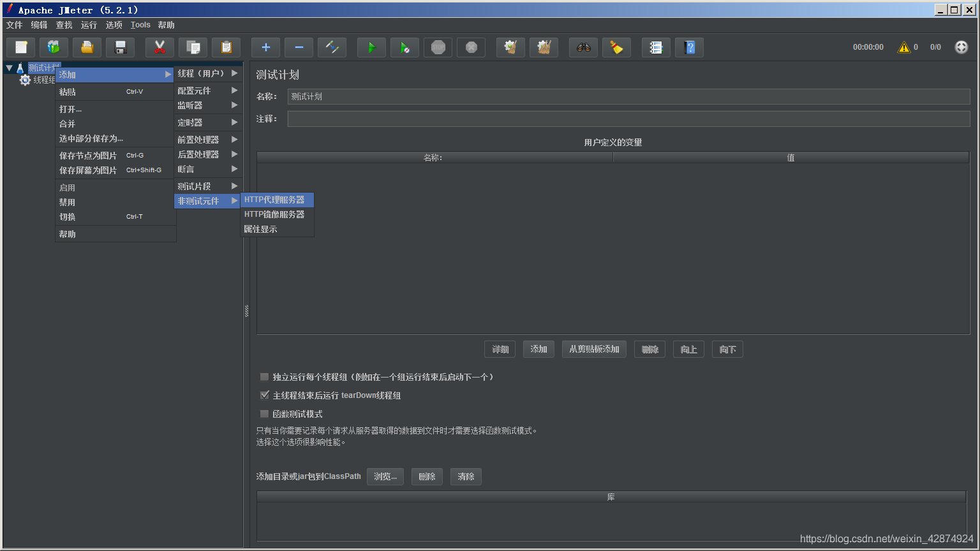Click the Shutdown test icon
This screenshot has width=980, height=551.
tap(471, 47)
